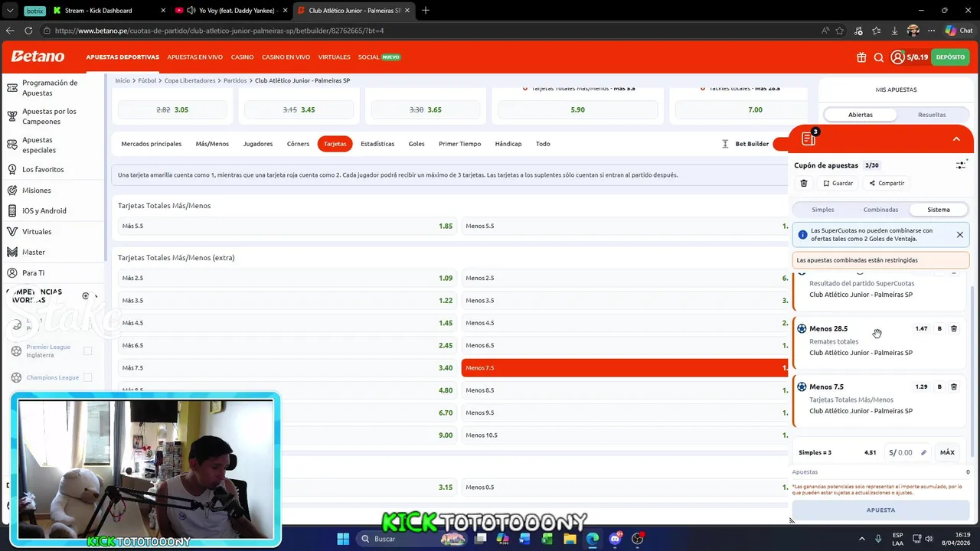Open Misiones in sidebar
This screenshot has width=980, height=551.
coord(37,190)
